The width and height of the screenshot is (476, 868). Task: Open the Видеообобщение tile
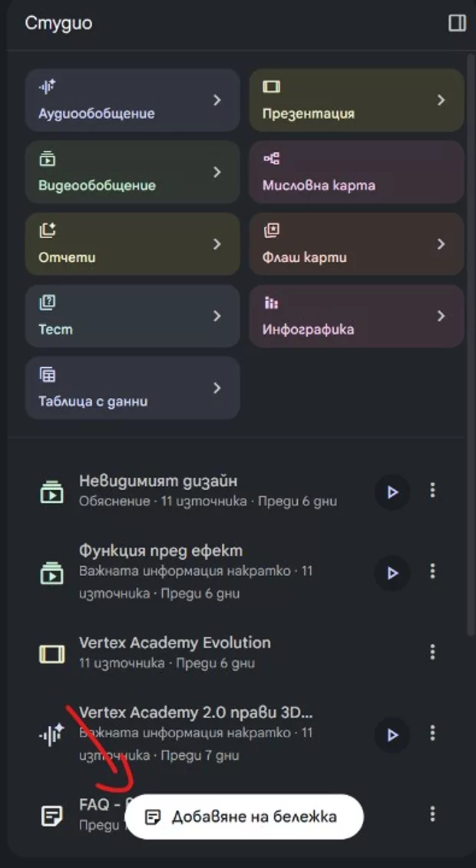(x=123, y=173)
